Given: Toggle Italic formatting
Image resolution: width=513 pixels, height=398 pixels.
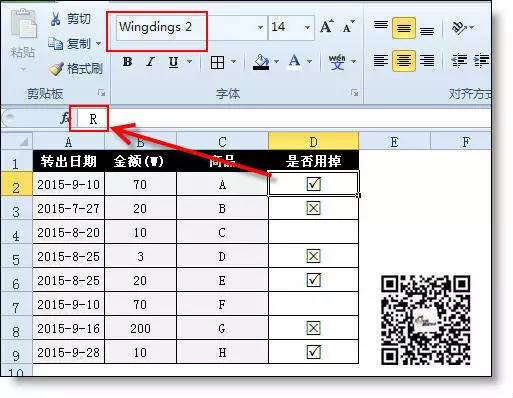Looking at the screenshot, I should [x=150, y=62].
